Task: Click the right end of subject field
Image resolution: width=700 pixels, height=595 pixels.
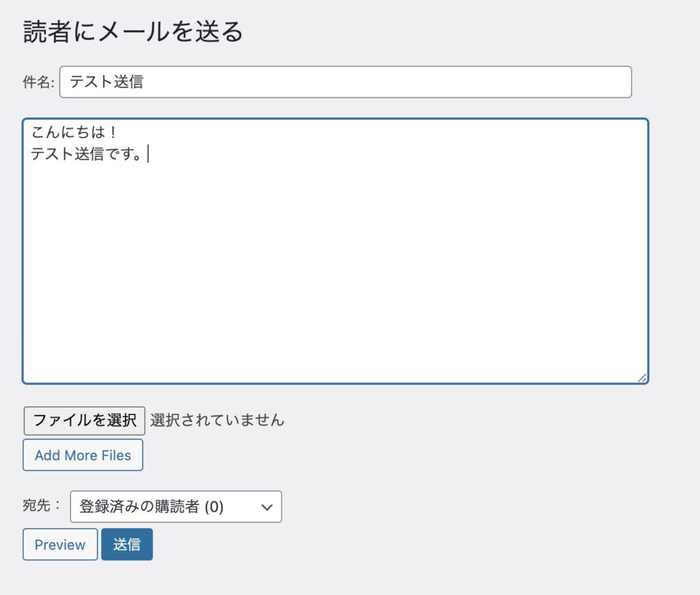Action: pyautogui.click(x=615, y=82)
